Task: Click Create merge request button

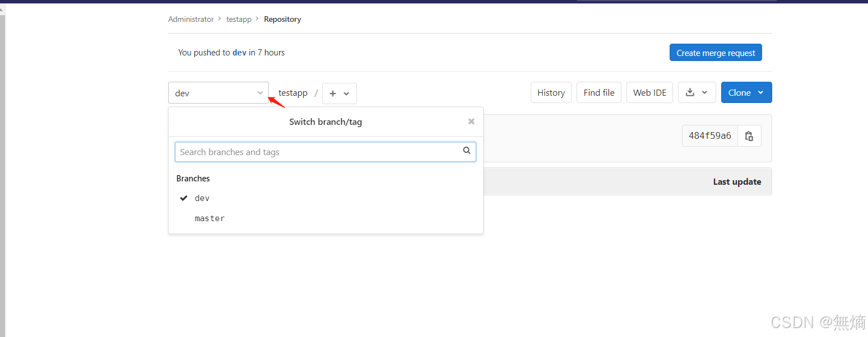Action: pos(716,53)
